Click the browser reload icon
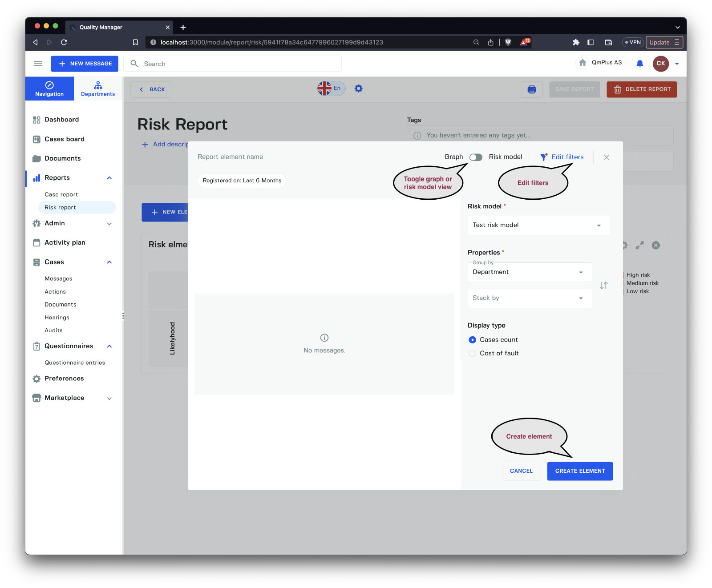The height and width of the screenshot is (588, 712). point(64,42)
